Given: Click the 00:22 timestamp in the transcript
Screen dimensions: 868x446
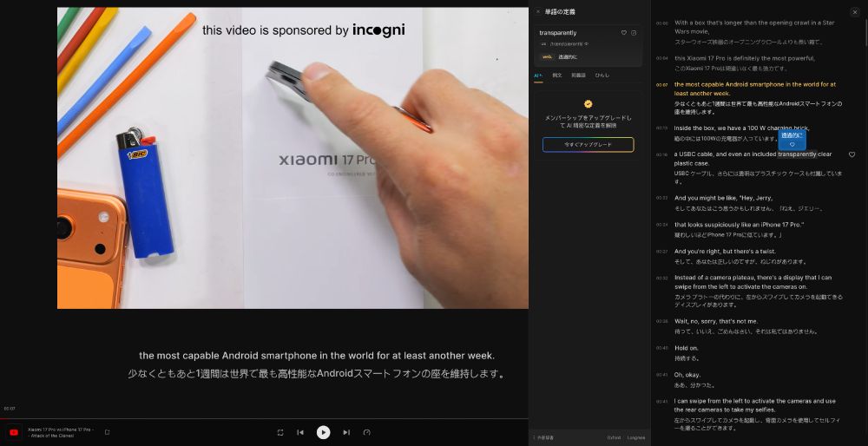Looking at the screenshot, I should tap(661, 198).
